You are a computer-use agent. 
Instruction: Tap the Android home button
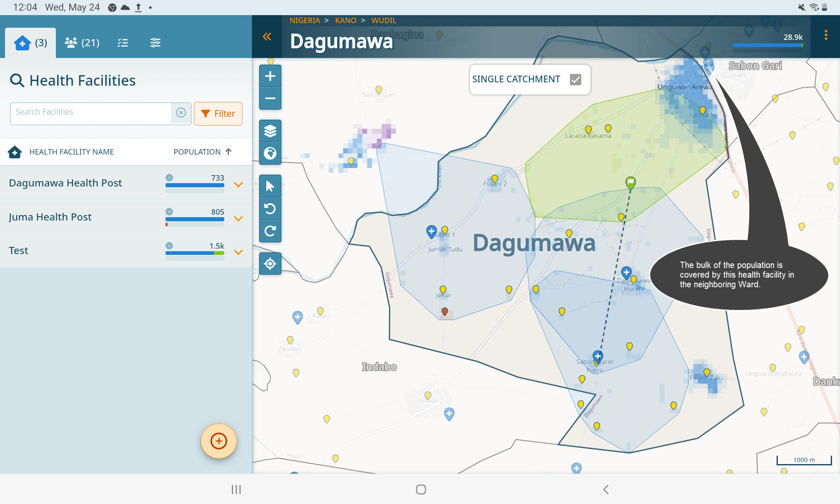(421, 489)
